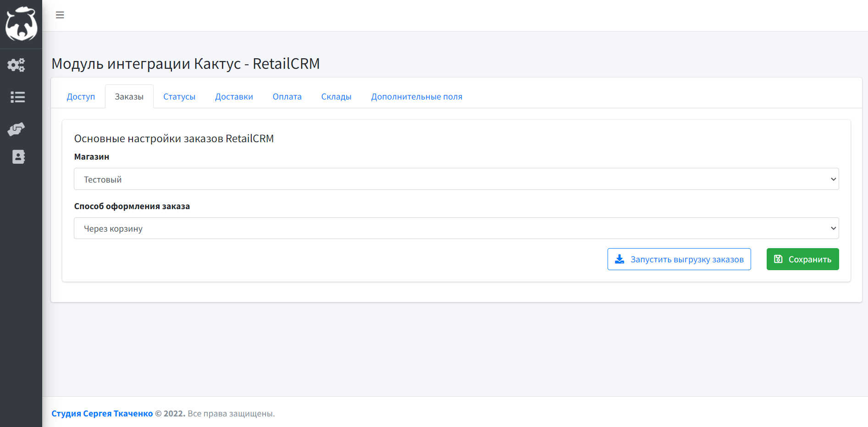Open the Дополнительные поля tab
This screenshot has height=427, width=868.
417,97
